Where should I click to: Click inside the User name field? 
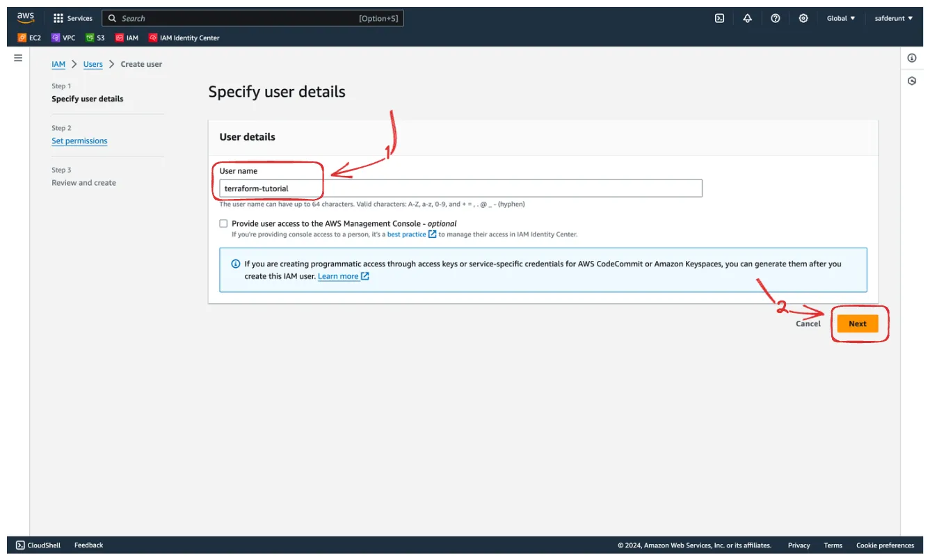tap(460, 189)
